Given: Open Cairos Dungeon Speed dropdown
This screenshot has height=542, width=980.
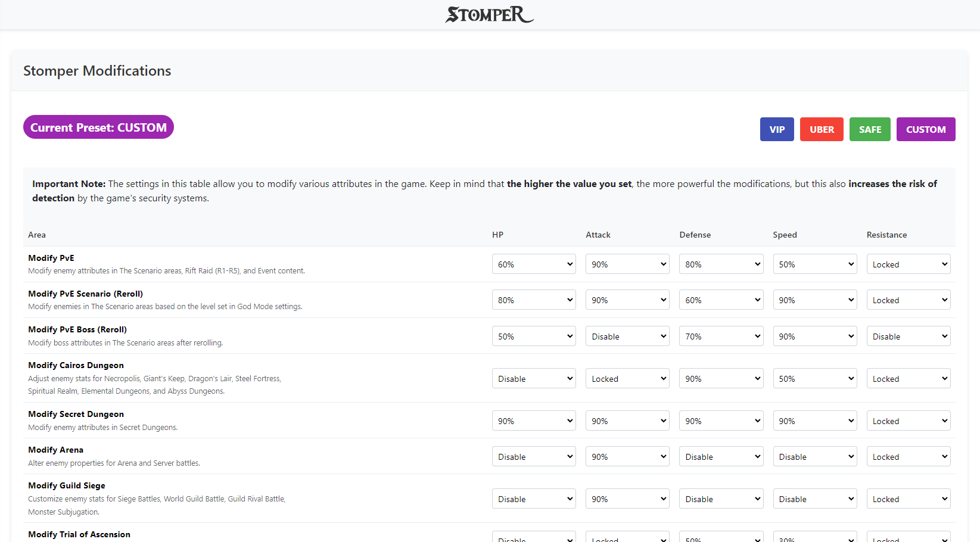Looking at the screenshot, I should [x=815, y=378].
